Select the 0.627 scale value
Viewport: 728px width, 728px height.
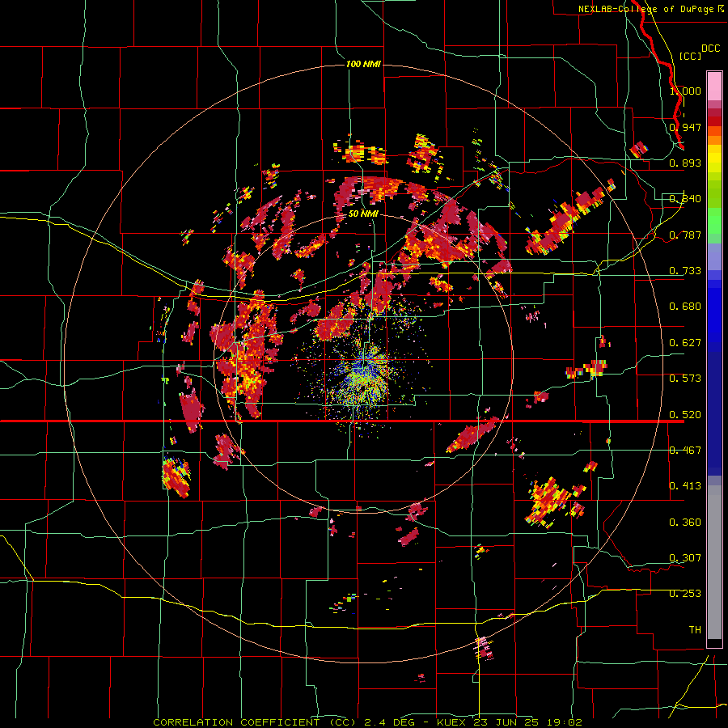[x=685, y=343]
